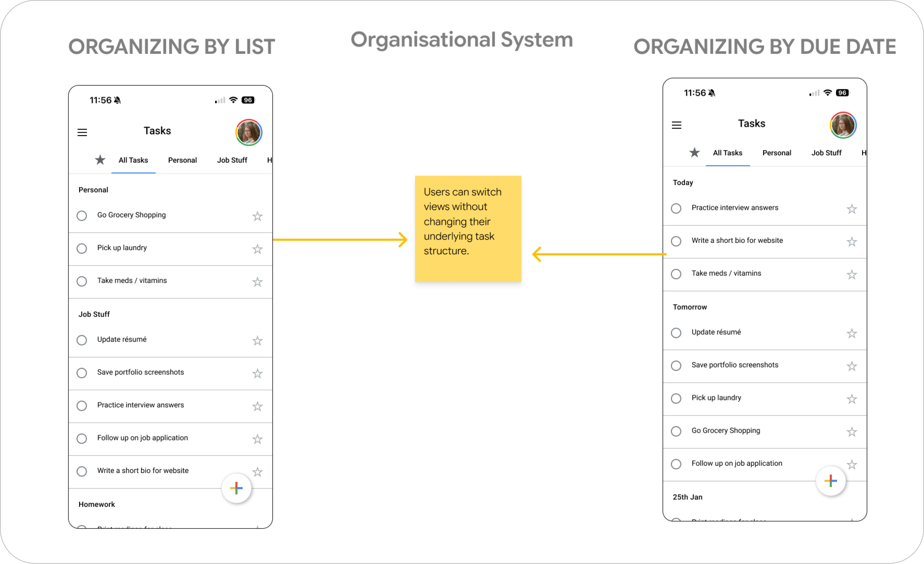The height and width of the screenshot is (564, 924).
Task: Tap add-task plus button in right phone
Action: click(x=831, y=481)
